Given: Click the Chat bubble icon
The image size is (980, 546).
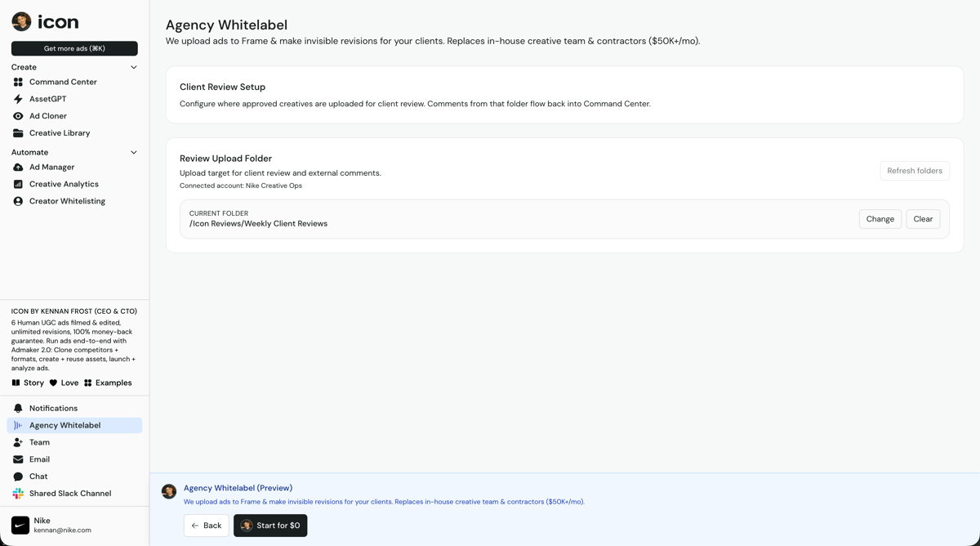Looking at the screenshot, I should click(x=18, y=477).
